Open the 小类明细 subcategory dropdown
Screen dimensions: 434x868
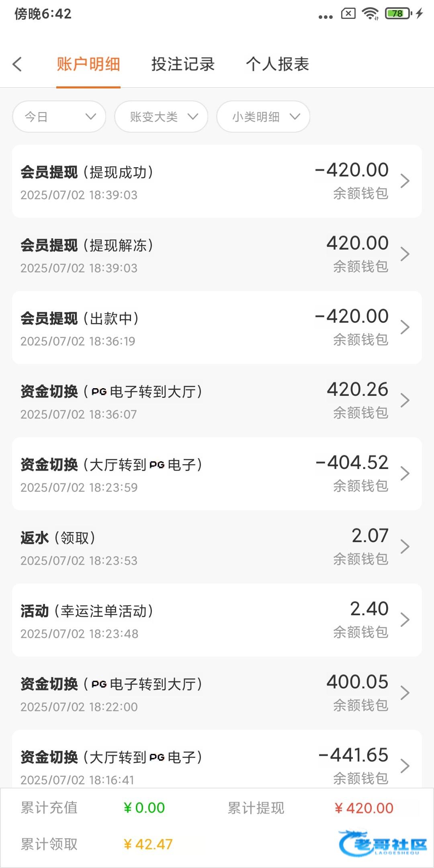coord(263,117)
